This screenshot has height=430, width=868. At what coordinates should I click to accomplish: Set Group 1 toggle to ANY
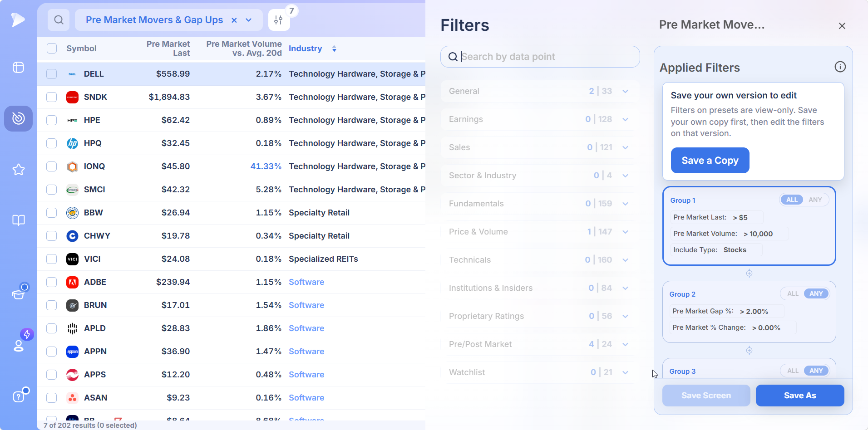815,200
